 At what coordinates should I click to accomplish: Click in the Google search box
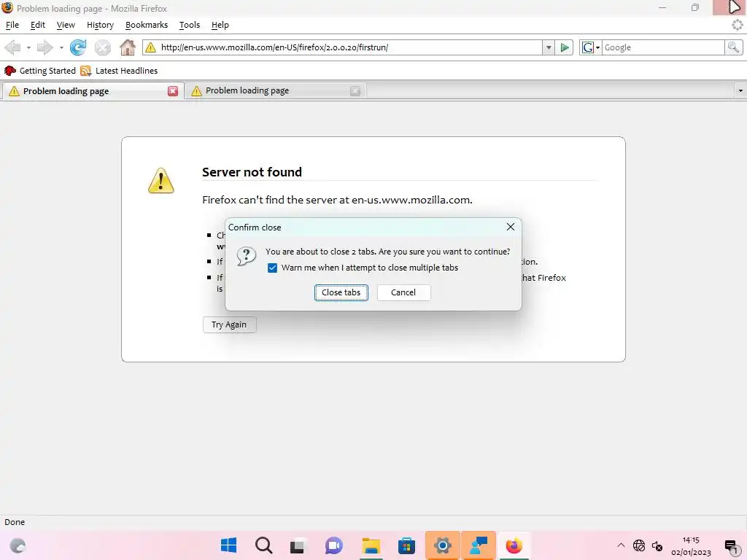point(663,47)
